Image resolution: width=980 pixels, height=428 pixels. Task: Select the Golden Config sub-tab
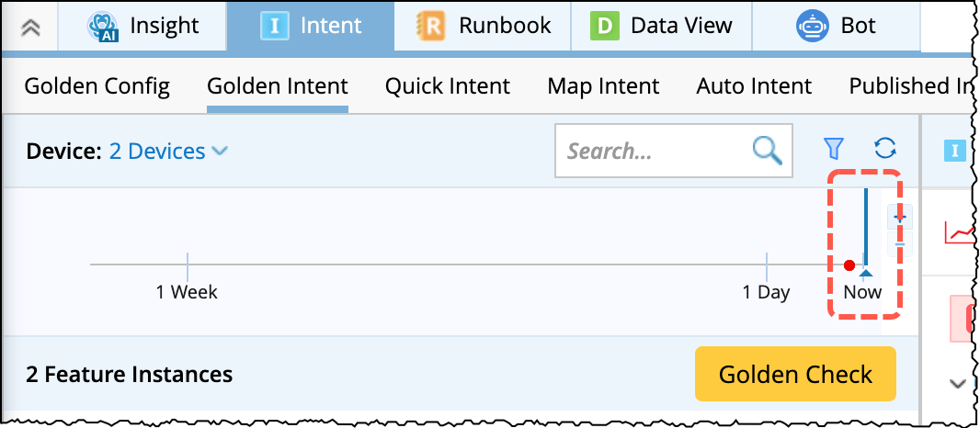[x=97, y=86]
